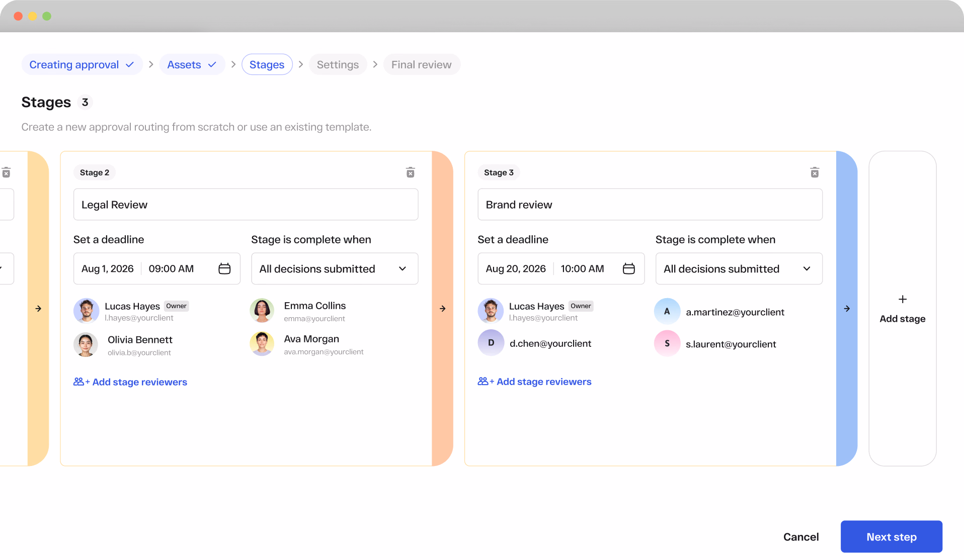
Task: Go to the Assets breadcrumb step
Action: [192, 64]
